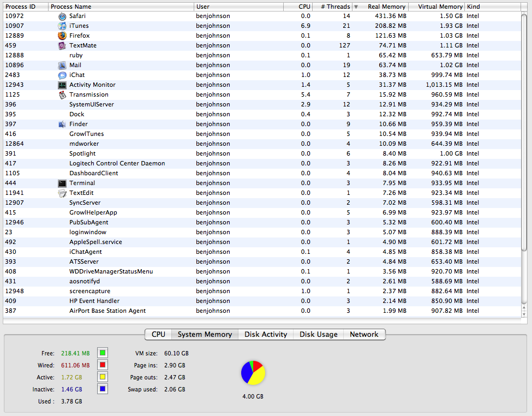Select the DashboardClient process row
This screenshot has height=416, width=532.
point(262,173)
